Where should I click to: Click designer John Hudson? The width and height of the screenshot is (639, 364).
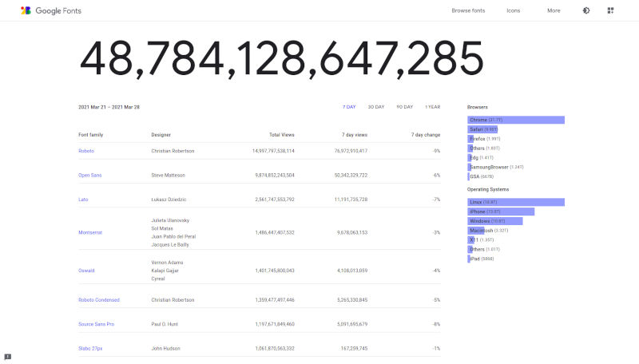165,349
